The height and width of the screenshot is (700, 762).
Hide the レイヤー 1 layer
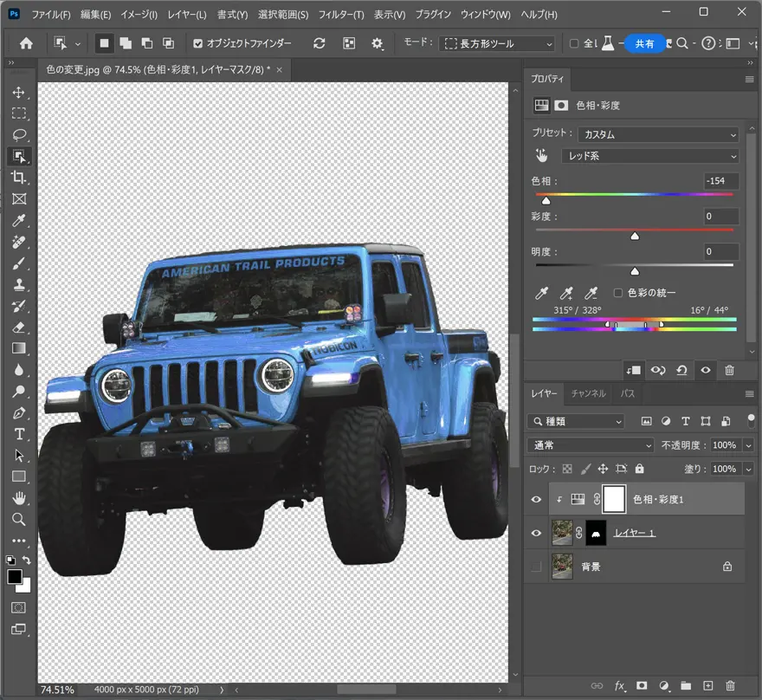536,533
